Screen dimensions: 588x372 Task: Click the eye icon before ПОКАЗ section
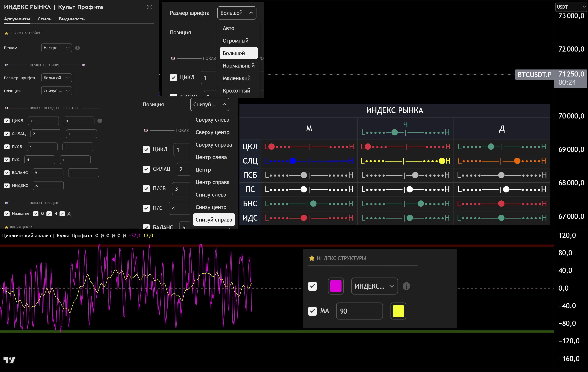click(6, 108)
